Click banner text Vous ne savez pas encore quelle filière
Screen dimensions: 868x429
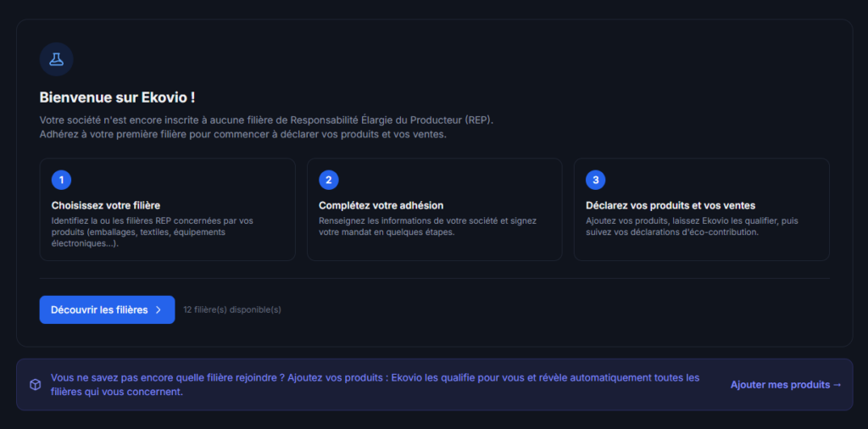coord(376,385)
